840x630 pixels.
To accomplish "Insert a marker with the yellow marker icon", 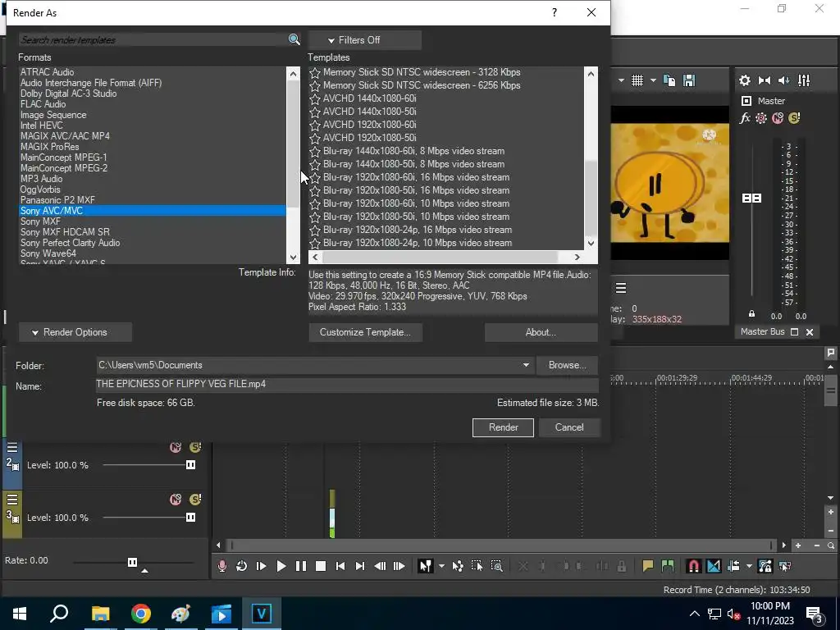I will click(x=648, y=566).
